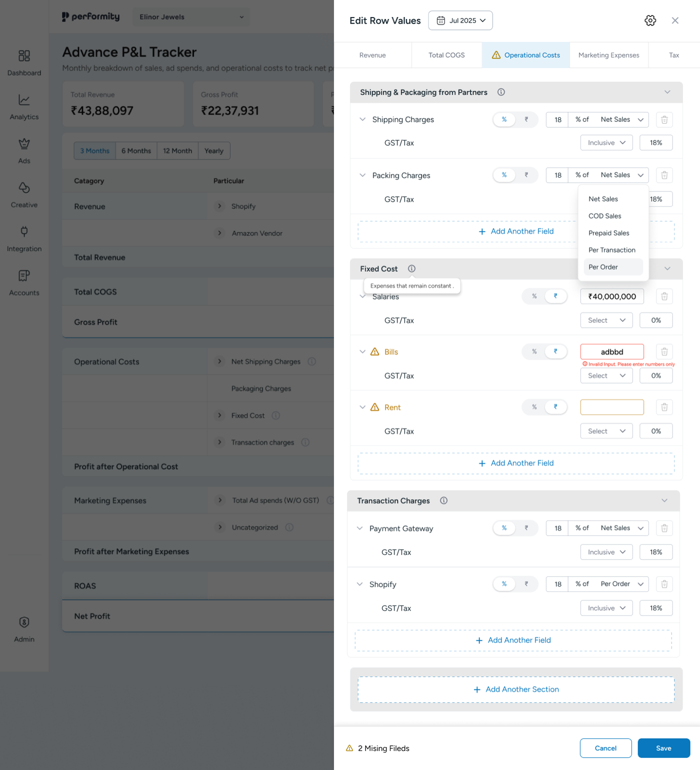Select rupee mode for Salaries
The width and height of the screenshot is (700, 770).
(x=555, y=296)
